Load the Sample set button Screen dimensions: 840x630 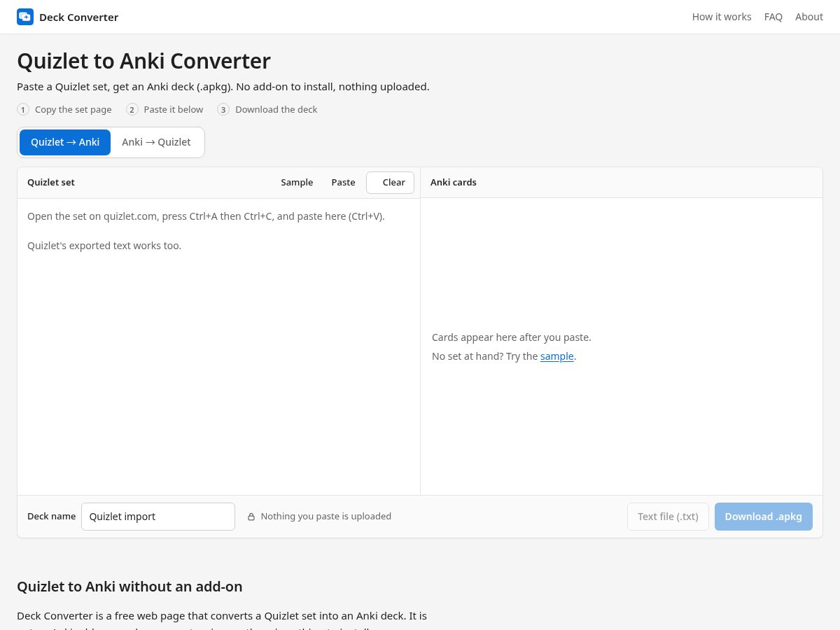(x=297, y=182)
